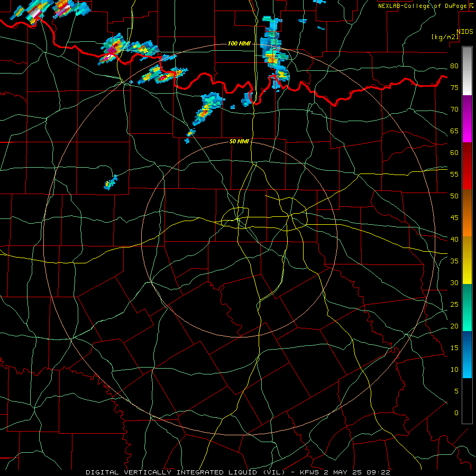Pick the red segment of the color bar
This screenshot has height=476, width=476.
(x=467, y=166)
